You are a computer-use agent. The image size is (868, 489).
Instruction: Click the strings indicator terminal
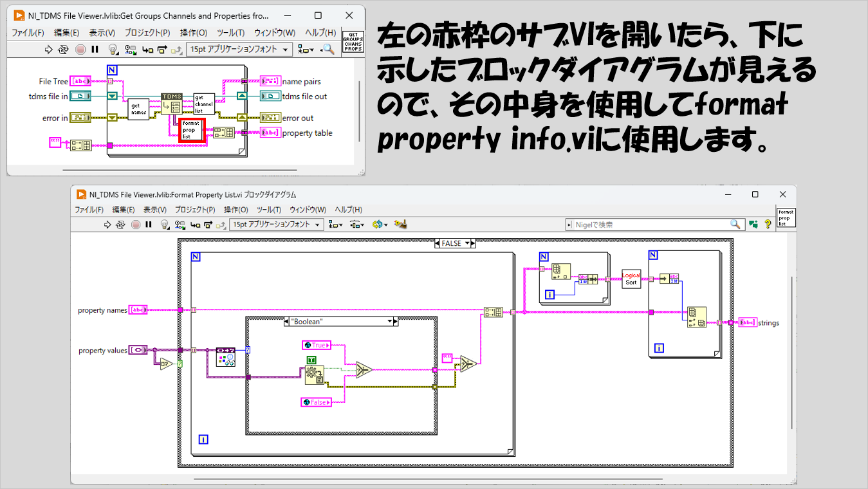[747, 322]
